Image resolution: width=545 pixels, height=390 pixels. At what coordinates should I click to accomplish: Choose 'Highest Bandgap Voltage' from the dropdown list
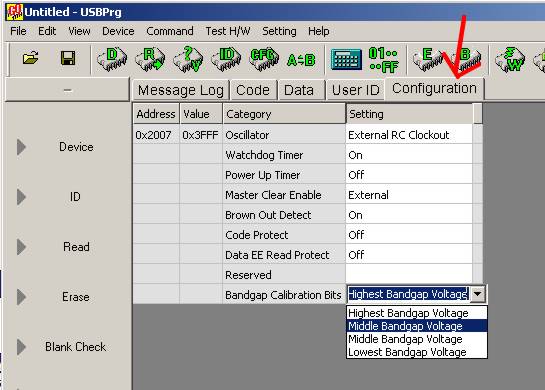[417, 313]
